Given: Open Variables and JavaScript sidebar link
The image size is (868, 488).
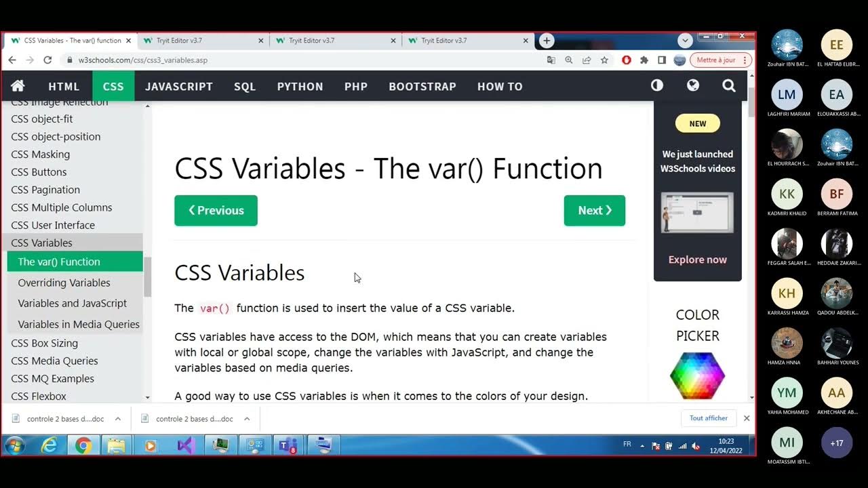Looking at the screenshot, I should point(73,303).
